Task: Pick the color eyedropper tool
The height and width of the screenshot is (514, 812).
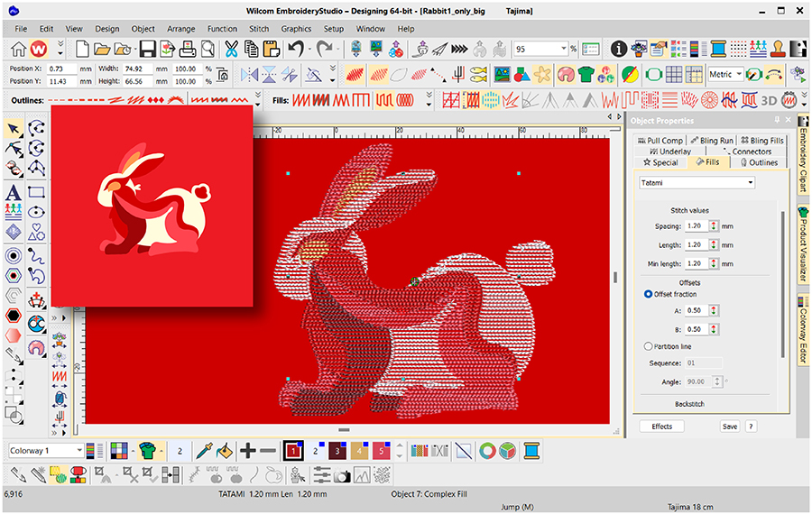Action: click(x=204, y=450)
